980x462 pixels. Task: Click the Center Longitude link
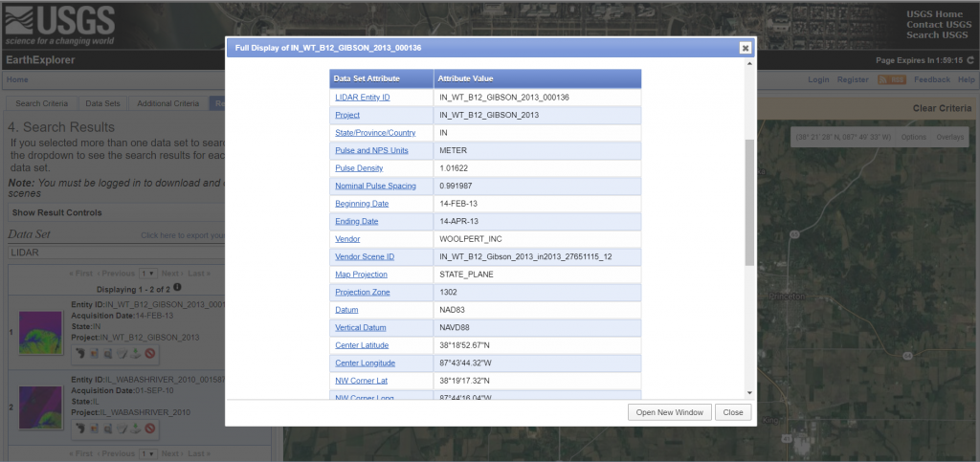(365, 363)
